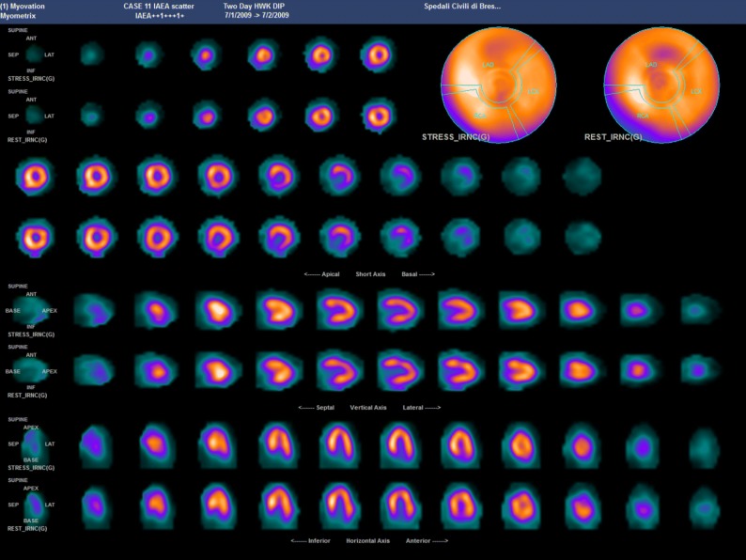746x560 pixels.
Task: Click the Myometrix label in header
Action: [21, 16]
